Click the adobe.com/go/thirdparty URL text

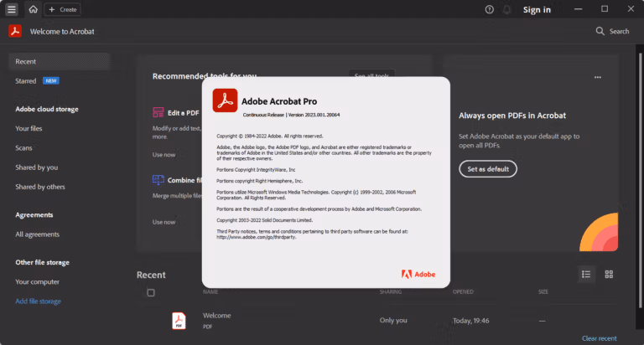coord(257,237)
